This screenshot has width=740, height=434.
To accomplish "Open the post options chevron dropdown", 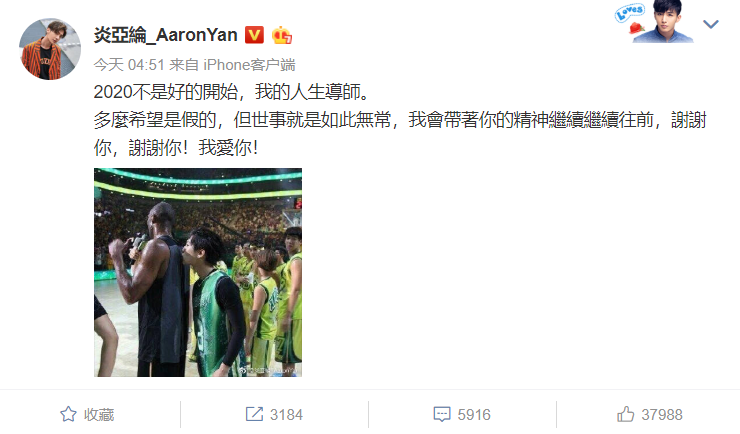I will [x=710, y=24].
